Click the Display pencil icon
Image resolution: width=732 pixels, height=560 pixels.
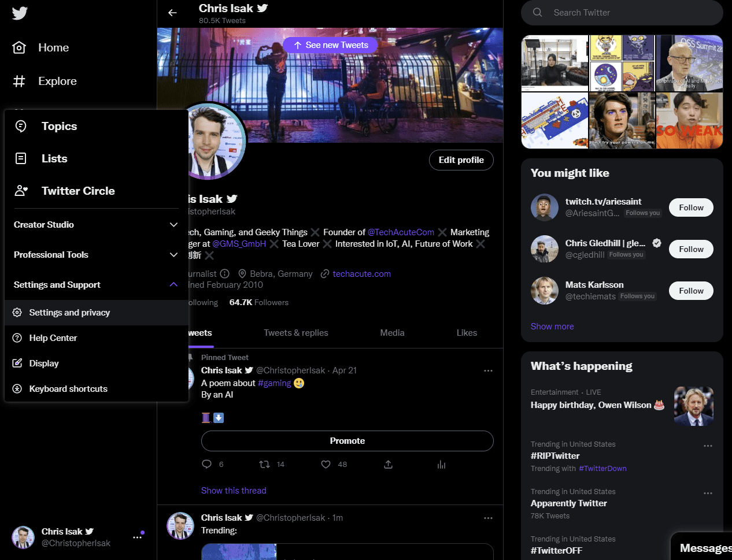(17, 364)
